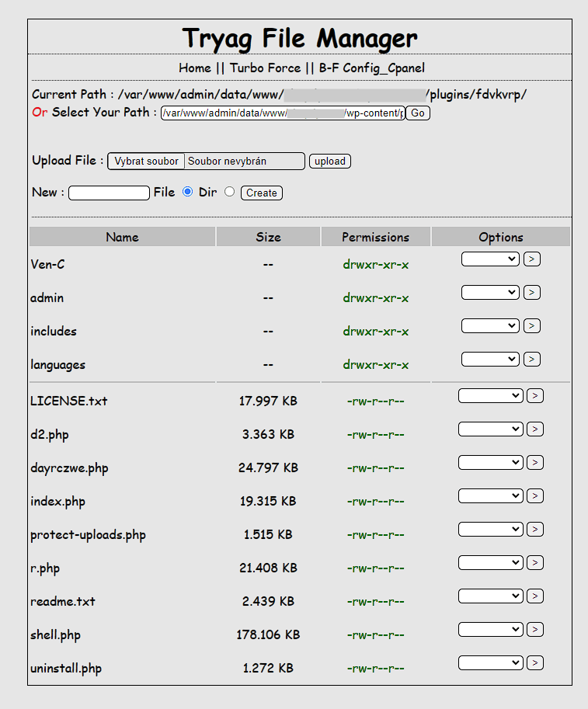Open the languages directory
The width and height of the screenshot is (588, 709).
click(57, 365)
